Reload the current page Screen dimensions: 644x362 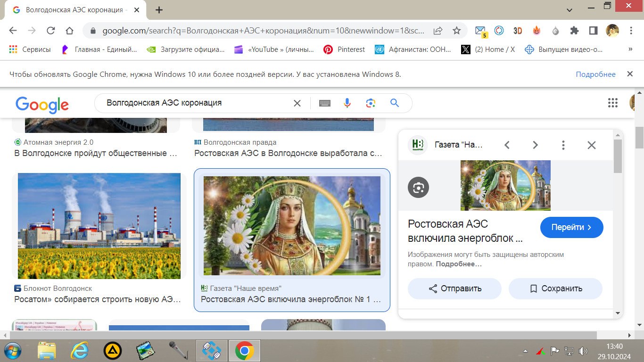point(50,31)
